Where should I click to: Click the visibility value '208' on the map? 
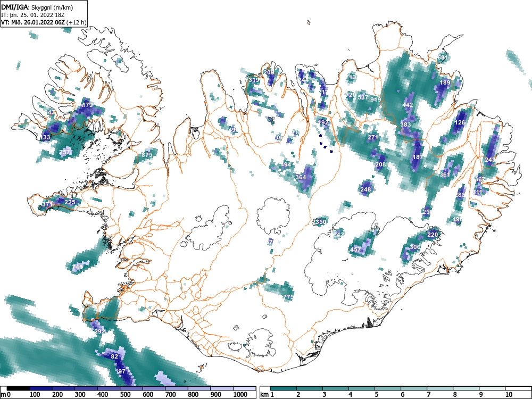point(381,164)
